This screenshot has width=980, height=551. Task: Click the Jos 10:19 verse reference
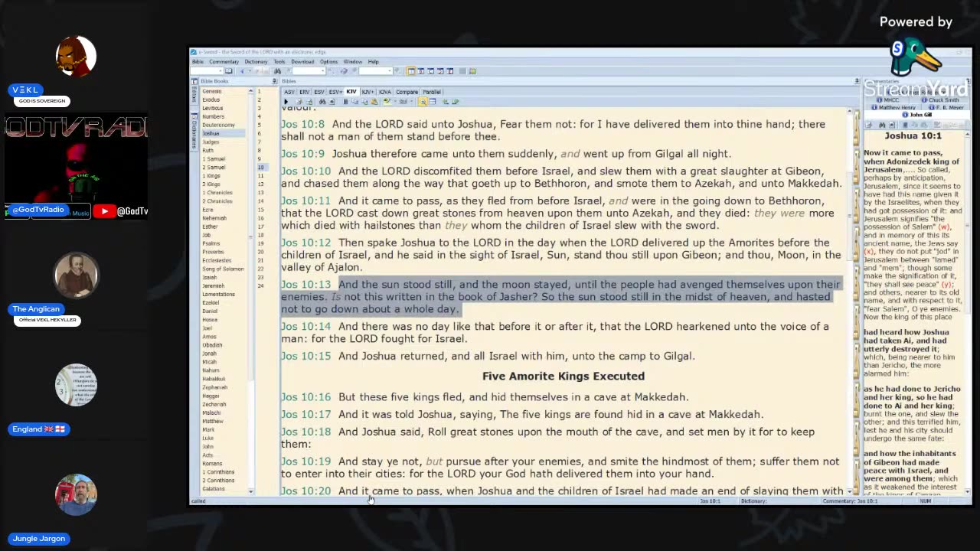tap(305, 461)
